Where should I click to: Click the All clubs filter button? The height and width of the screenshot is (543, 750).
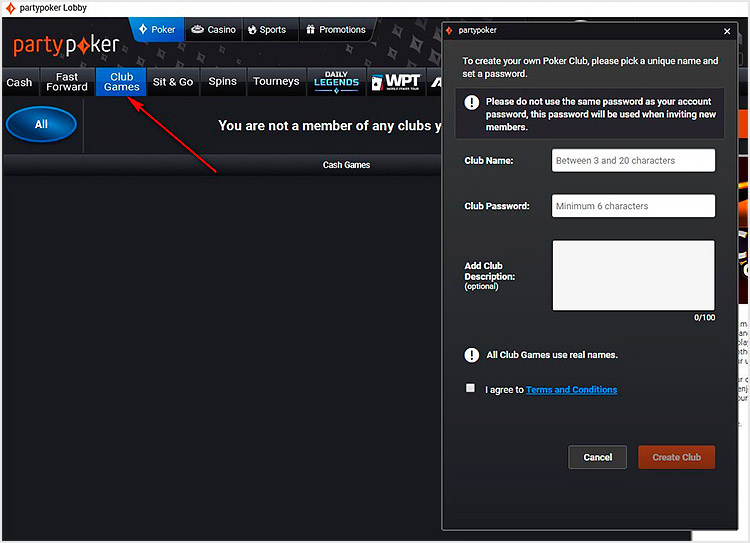click(x=42, y=124)
